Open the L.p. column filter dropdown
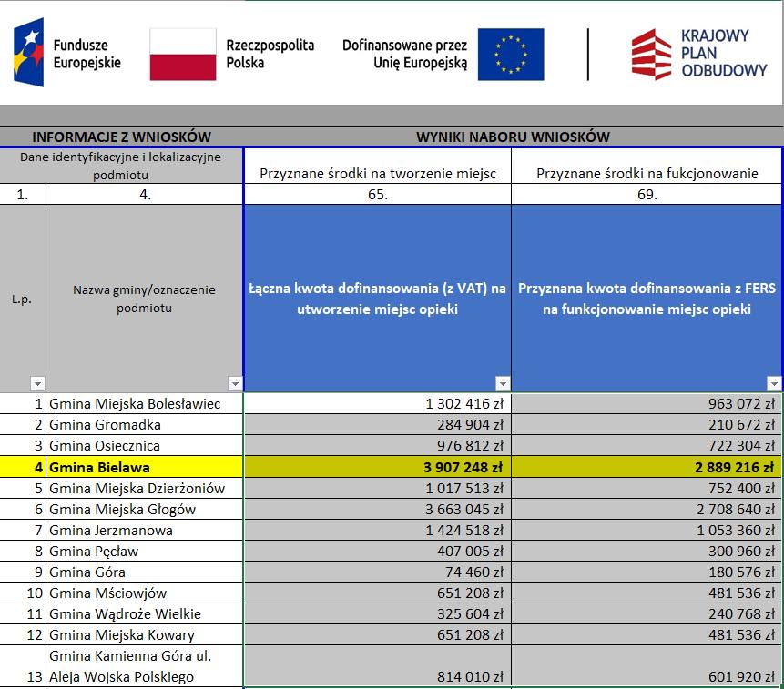The width and height of the screenshot is (784, 689). pos(37,384)
